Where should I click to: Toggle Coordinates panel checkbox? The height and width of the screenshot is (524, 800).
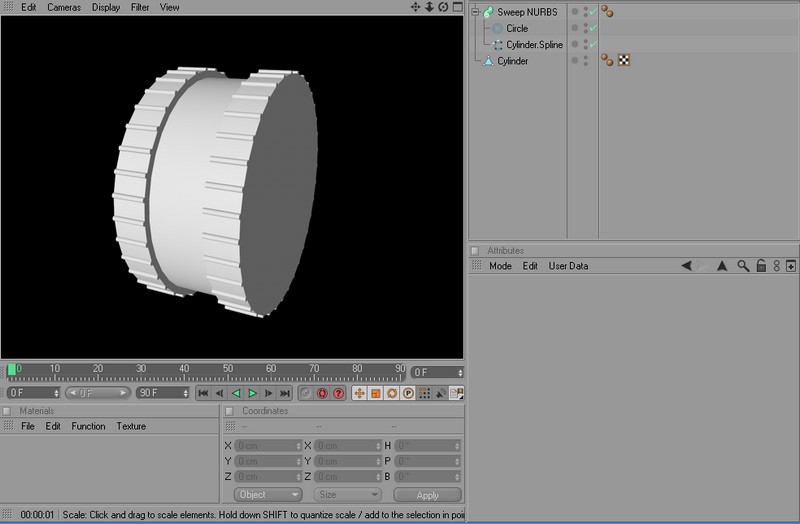tap(230, 411)
